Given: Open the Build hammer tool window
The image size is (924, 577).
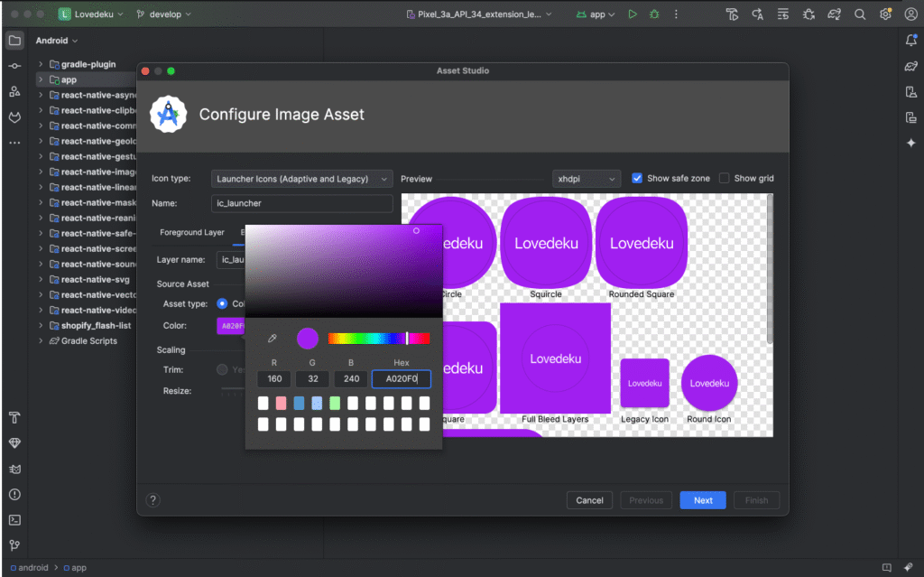Looking at the screenshot, I should click(x=14, y=418).
